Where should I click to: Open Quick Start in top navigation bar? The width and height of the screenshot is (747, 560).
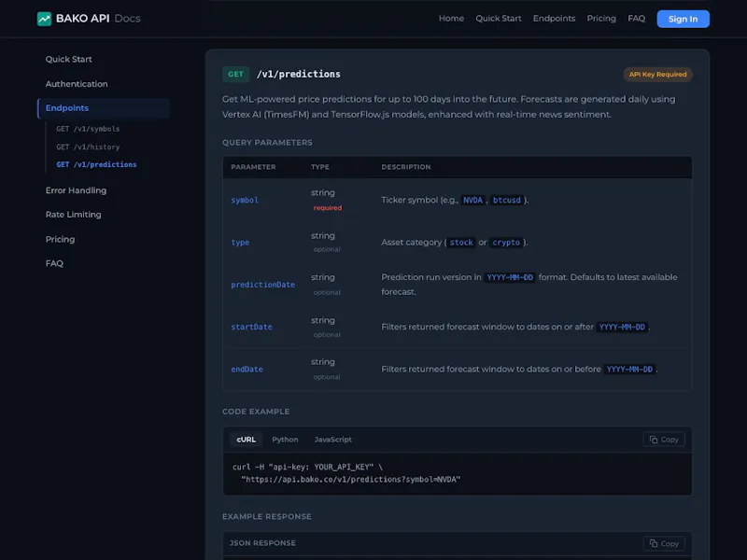[499, 19]
